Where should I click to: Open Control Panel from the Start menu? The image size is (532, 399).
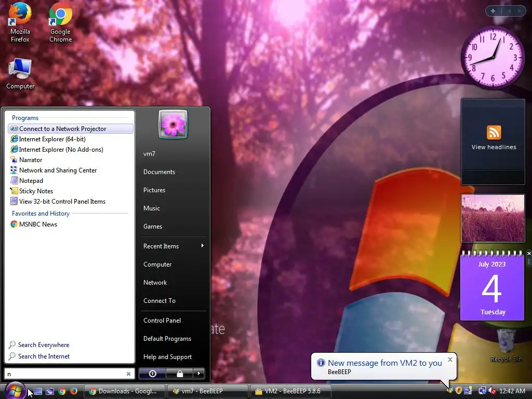click(x=173, y=320)
